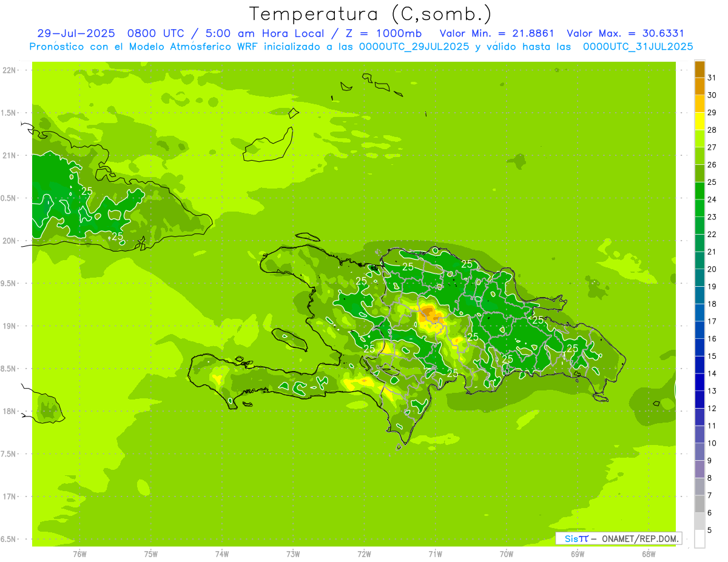Click the "0000UTC_31JUL2025" valid-until time text

tap(638, 46)
